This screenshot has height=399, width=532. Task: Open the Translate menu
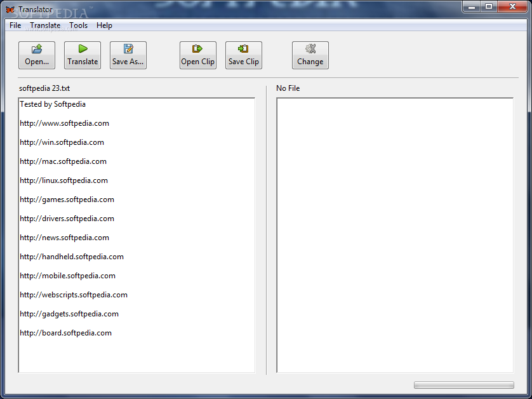45,25
